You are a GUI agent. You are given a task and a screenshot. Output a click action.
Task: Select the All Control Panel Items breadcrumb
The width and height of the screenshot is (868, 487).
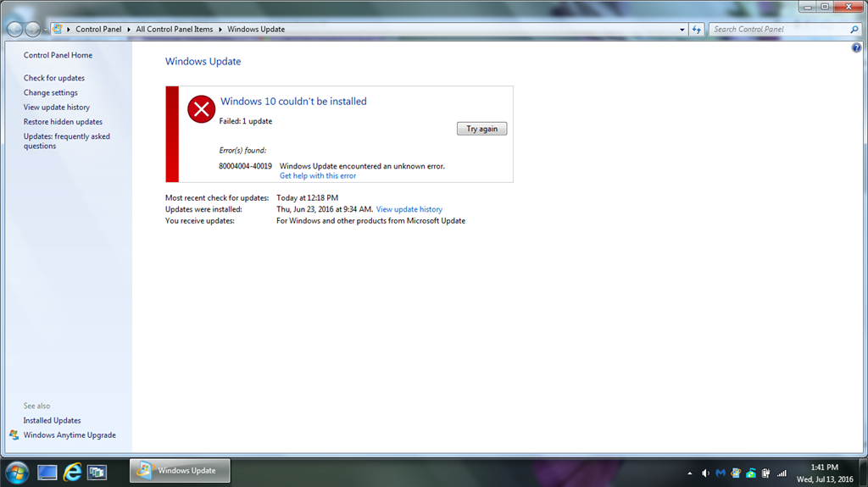click(175, 30)
